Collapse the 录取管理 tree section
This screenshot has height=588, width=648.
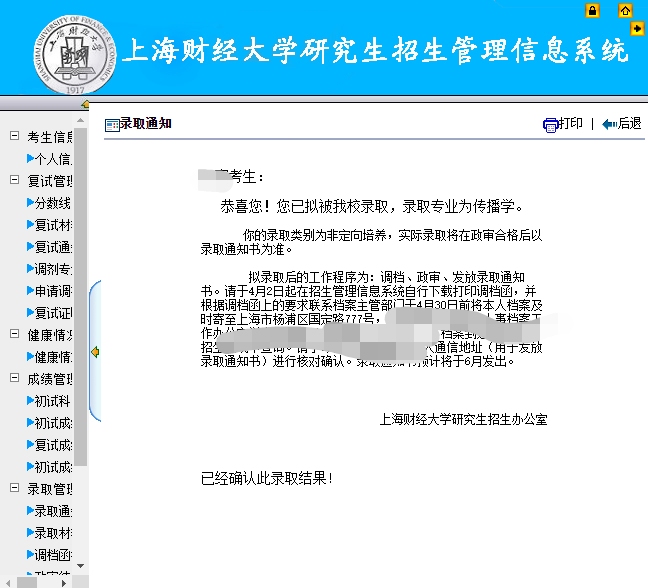pos(14,489)
